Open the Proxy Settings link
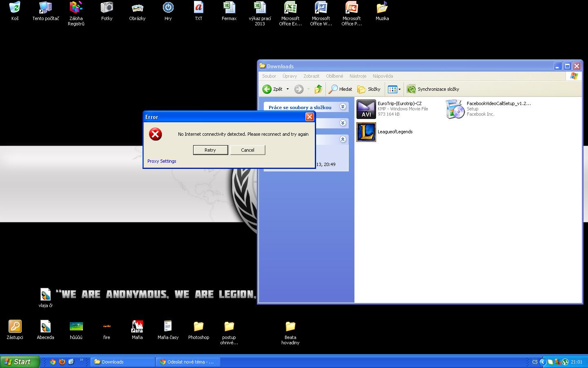Viewport: 588px width, 368px height. pyautogui.click(x=162, y=161)
